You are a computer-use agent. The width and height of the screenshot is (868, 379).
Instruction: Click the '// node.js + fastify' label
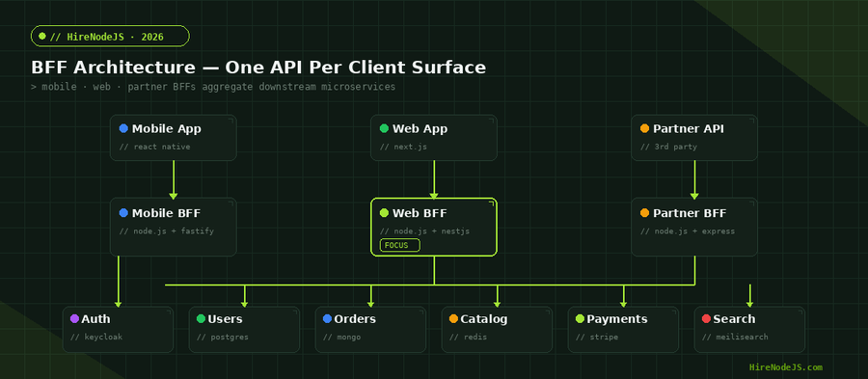click(x=167, y=231)
